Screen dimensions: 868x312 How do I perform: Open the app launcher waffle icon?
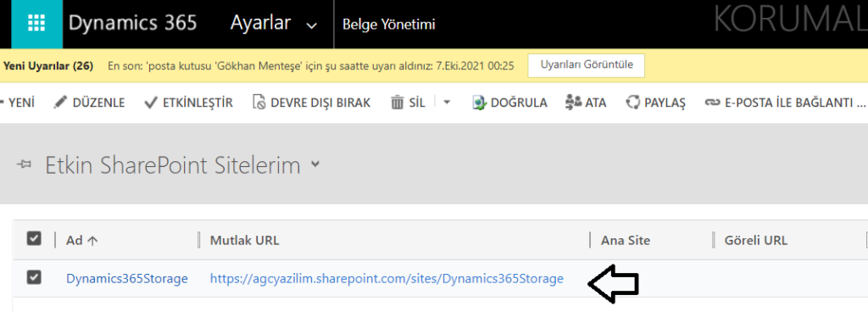[x=36, y=24]
